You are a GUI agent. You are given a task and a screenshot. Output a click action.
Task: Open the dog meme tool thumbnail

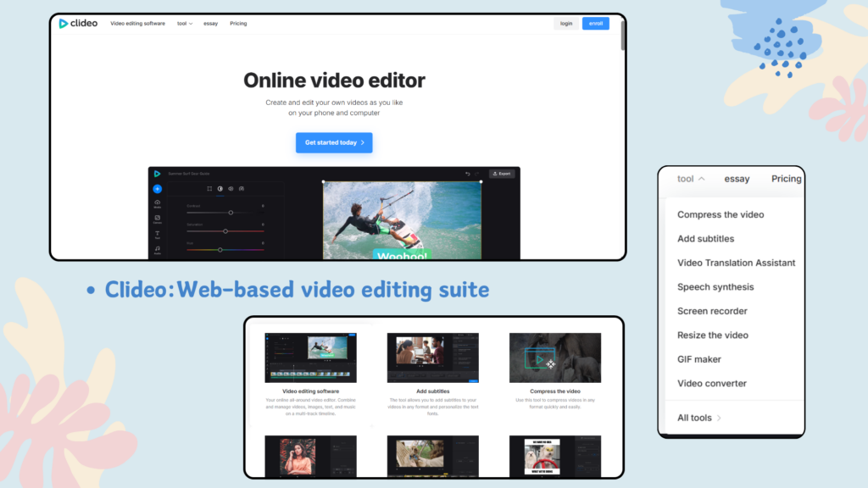point(555,456)
